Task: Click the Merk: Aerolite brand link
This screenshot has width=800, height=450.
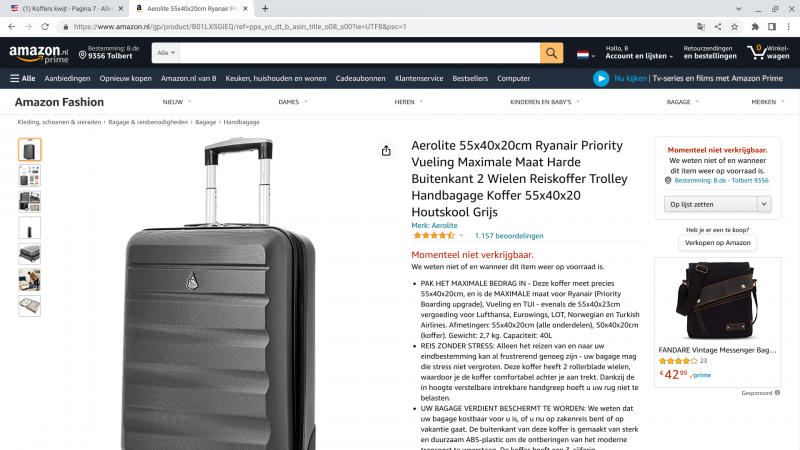Action: click(x=434, y=226)
